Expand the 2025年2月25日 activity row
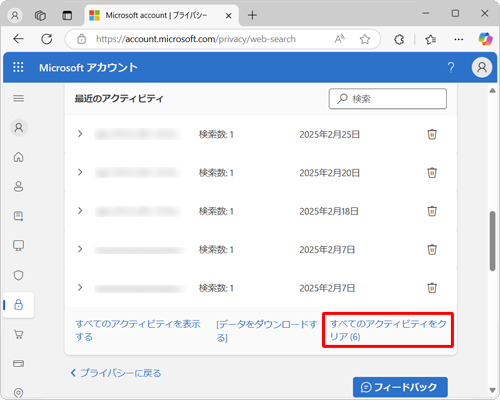This screenshot has width=500, height=400. (x=80, y=134)
